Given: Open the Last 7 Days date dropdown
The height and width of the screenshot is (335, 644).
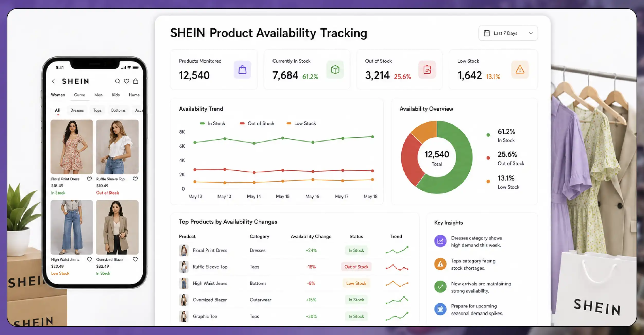Looking at the screenshot, I should pyautogui.click(x=508, y=33).
